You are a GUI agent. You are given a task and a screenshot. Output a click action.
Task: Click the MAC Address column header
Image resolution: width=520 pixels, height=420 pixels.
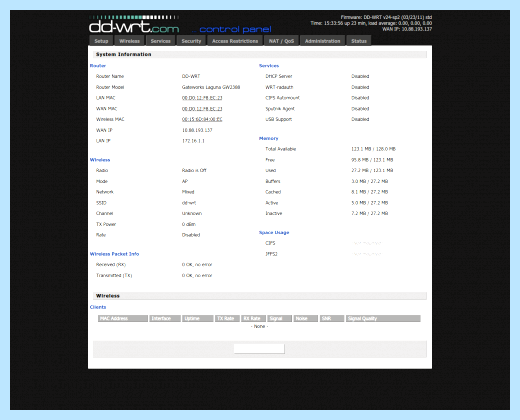point(123,318)
